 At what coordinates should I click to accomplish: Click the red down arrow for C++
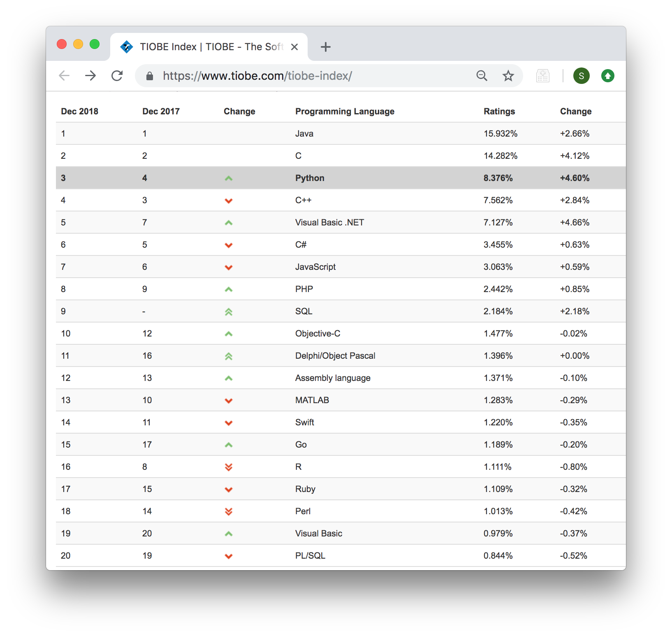[229, 201]
